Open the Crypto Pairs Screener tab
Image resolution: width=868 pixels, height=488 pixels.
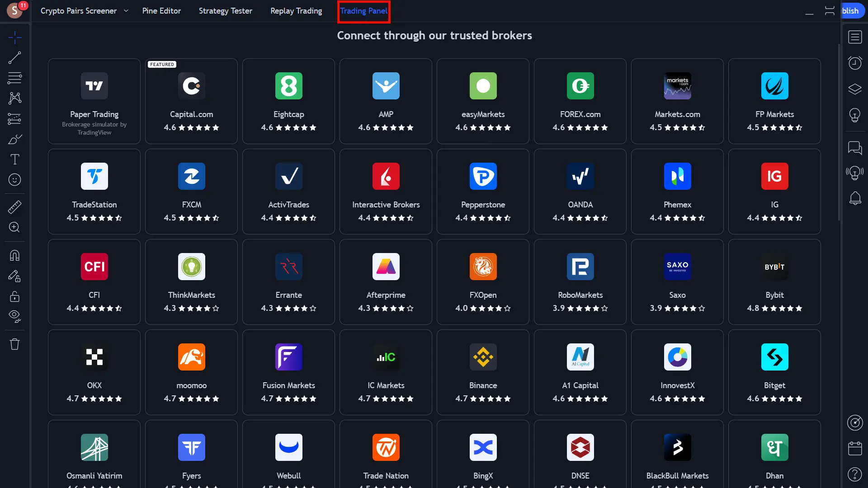(x=79, y=11)
